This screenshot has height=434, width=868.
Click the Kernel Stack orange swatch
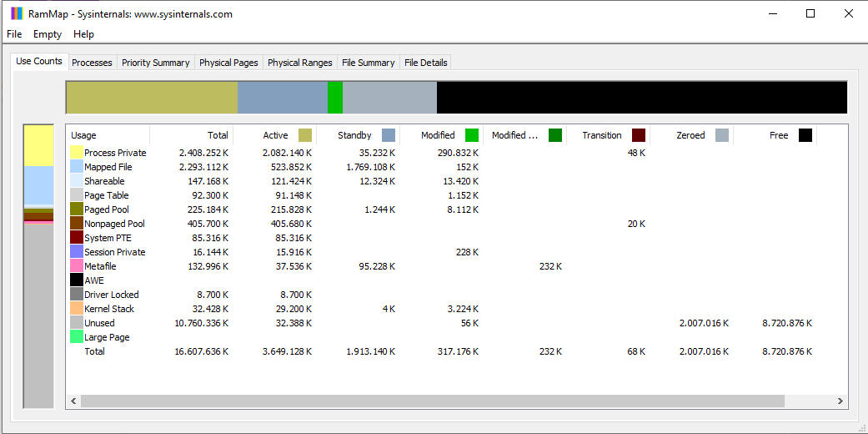tap(77, 309)
